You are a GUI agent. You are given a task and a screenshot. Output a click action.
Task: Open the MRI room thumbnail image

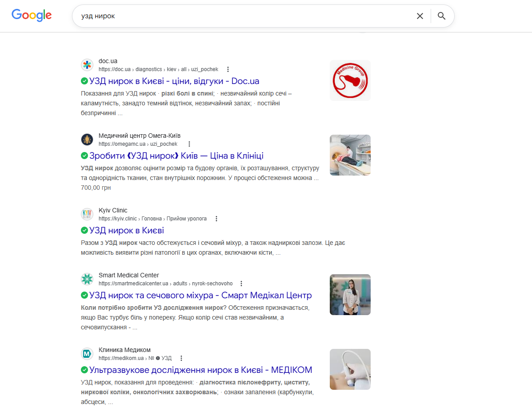(x=350, y=155)
